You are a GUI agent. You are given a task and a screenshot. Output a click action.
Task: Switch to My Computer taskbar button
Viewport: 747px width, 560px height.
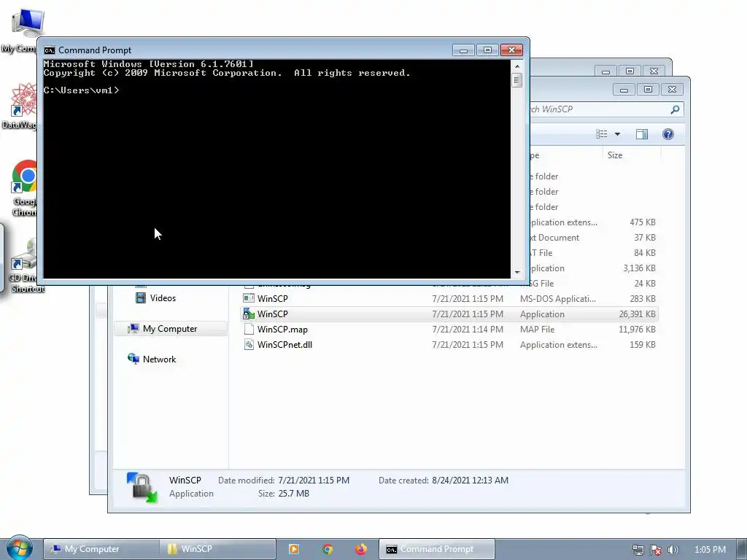tap(101, 549)
